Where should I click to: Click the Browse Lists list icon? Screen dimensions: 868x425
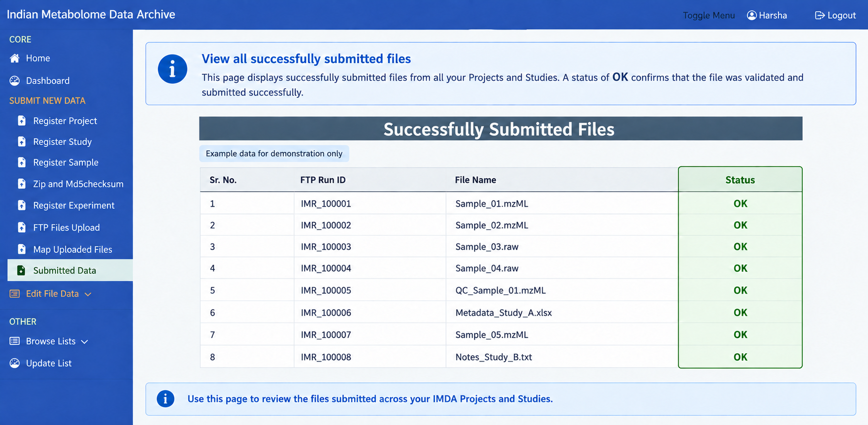[15, 341]
